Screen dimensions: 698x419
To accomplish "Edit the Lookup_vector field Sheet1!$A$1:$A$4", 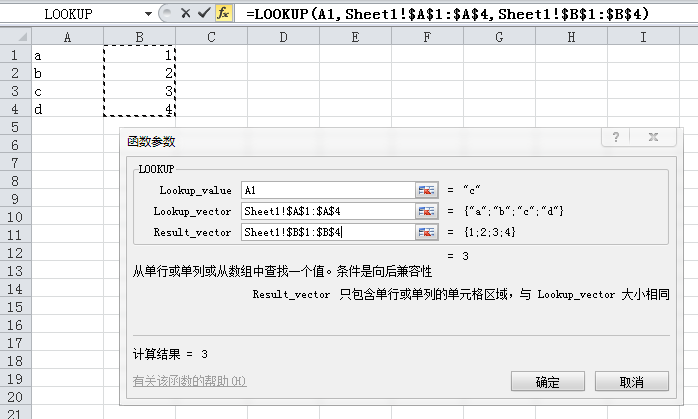I will coord(329,211).
